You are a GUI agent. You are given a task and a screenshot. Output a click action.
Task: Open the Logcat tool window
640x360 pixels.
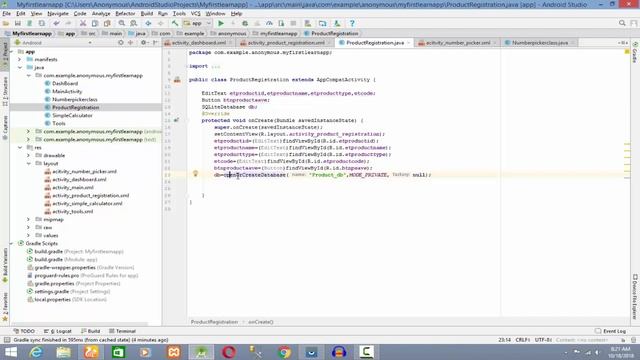coord(58,331)
